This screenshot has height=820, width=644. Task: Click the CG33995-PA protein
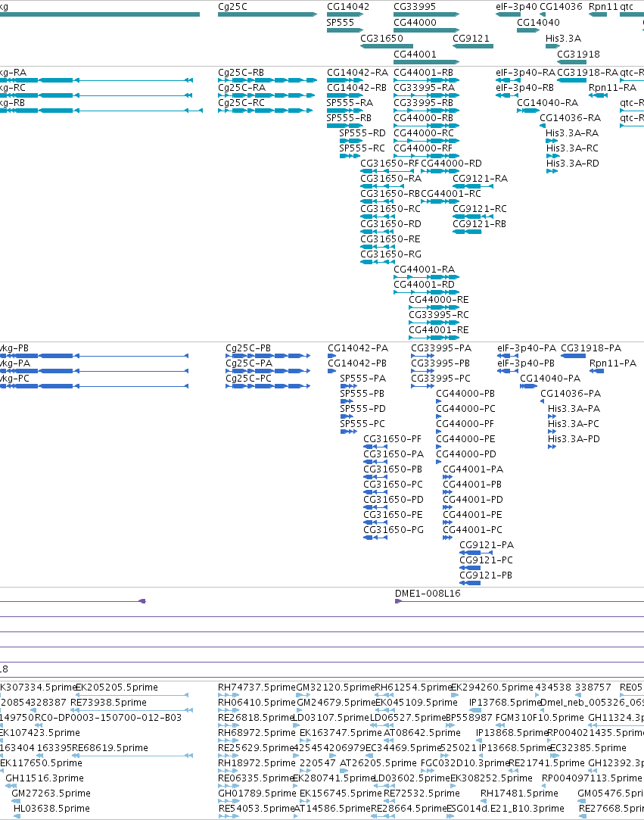422,356
